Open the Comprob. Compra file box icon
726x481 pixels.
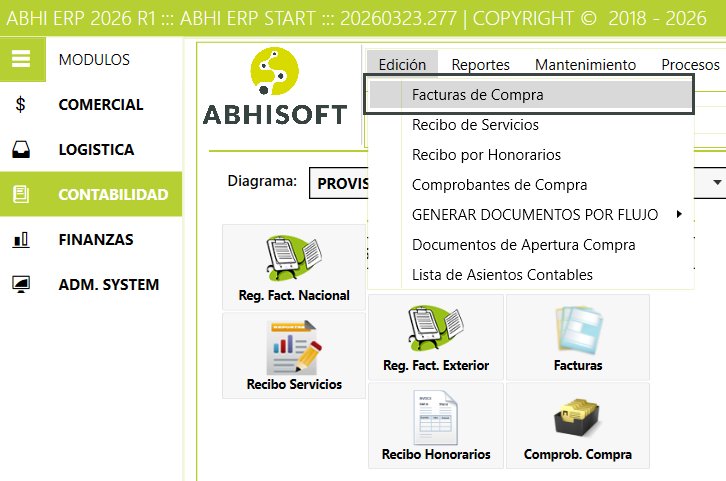(x=577, y=425)
